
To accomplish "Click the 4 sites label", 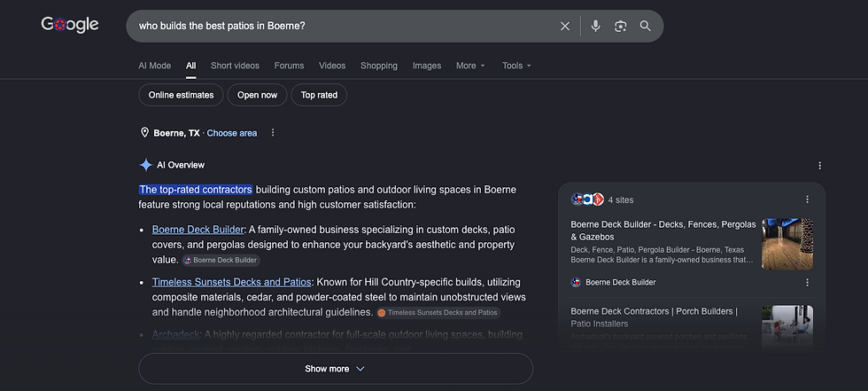I will click(621, 199).
